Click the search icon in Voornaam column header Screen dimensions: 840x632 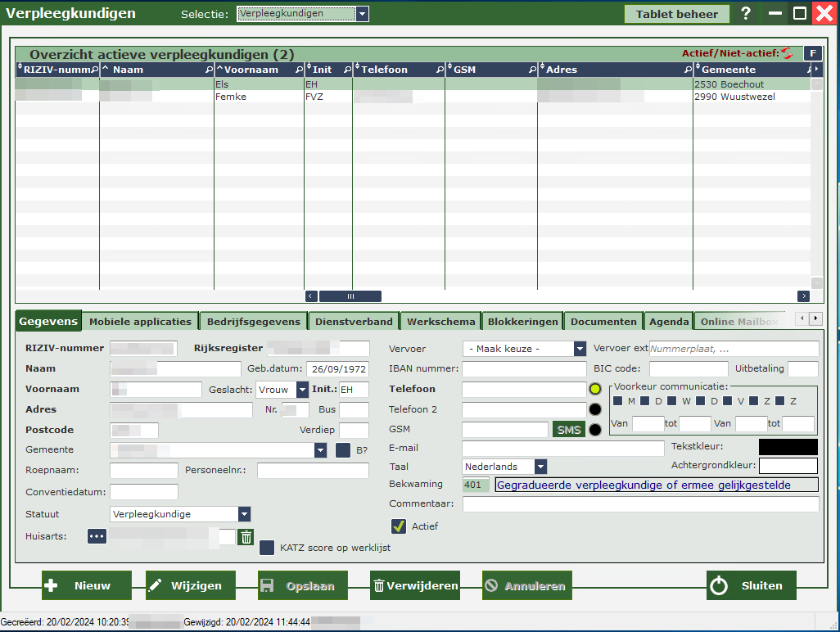(x=298, y=70)
